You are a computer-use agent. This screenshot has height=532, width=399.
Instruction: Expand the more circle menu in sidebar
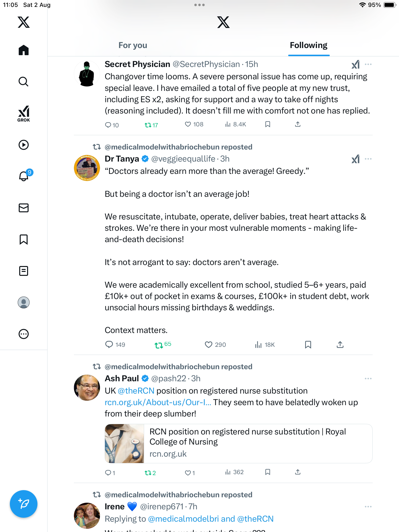pyautogui.click(x=24, y=334)
